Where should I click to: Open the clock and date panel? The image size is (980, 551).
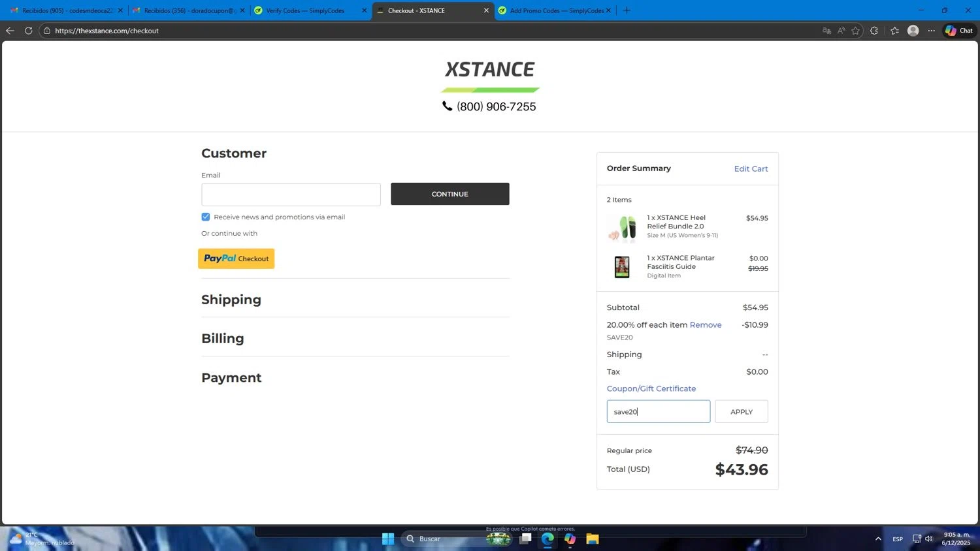(956, 539)
